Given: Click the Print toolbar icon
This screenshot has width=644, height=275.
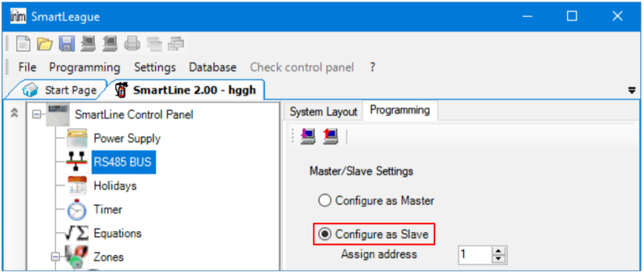Looking at the screenshot, I should click(133, 43).
